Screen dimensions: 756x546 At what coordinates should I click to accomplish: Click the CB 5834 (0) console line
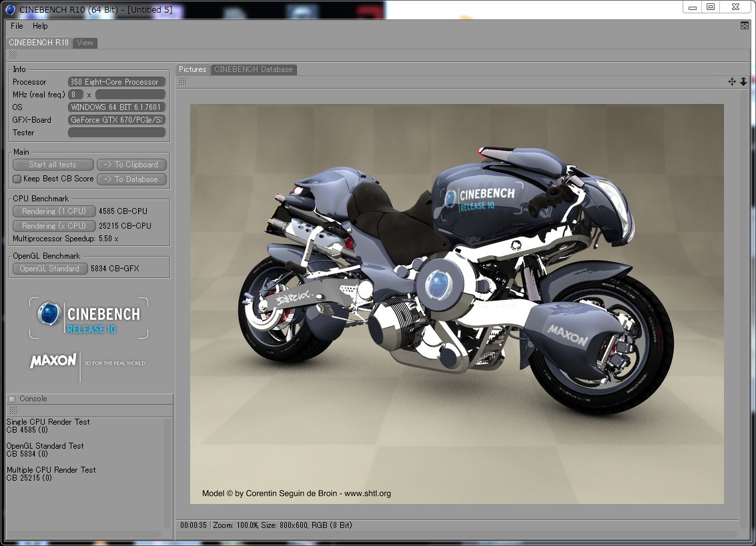click(27, 454)
